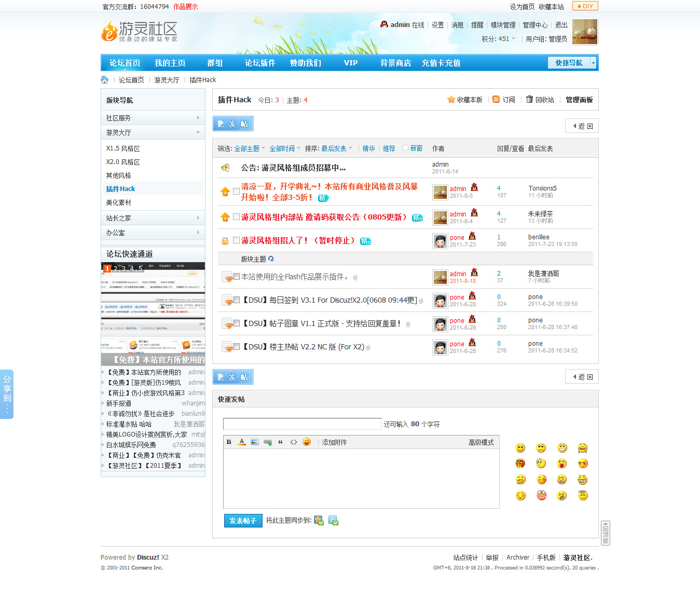Open the smiley picker in editor toolbar
The width and height of the screenshot is (700, 598).
pyautogui.click(x=307, y=442)
